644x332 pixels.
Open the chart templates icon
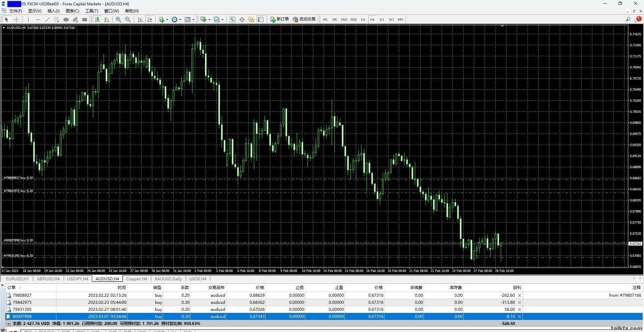click(188, 19)
